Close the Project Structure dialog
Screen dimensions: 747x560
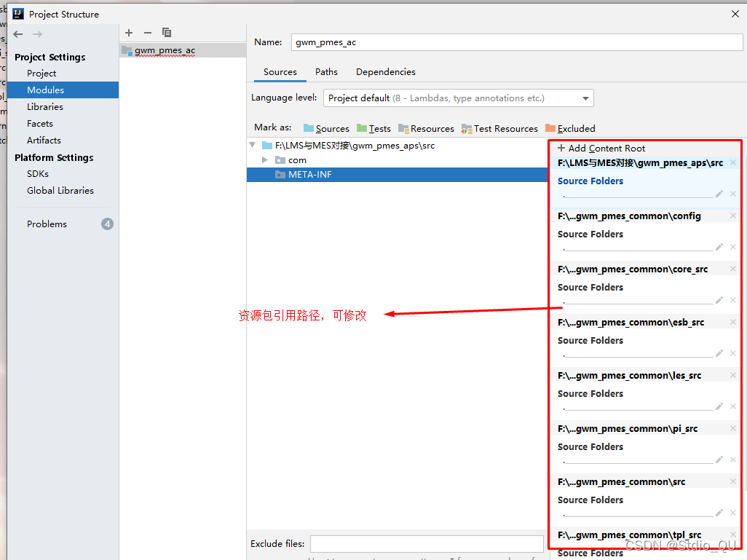pyautogui.click(x=735, y=15)
